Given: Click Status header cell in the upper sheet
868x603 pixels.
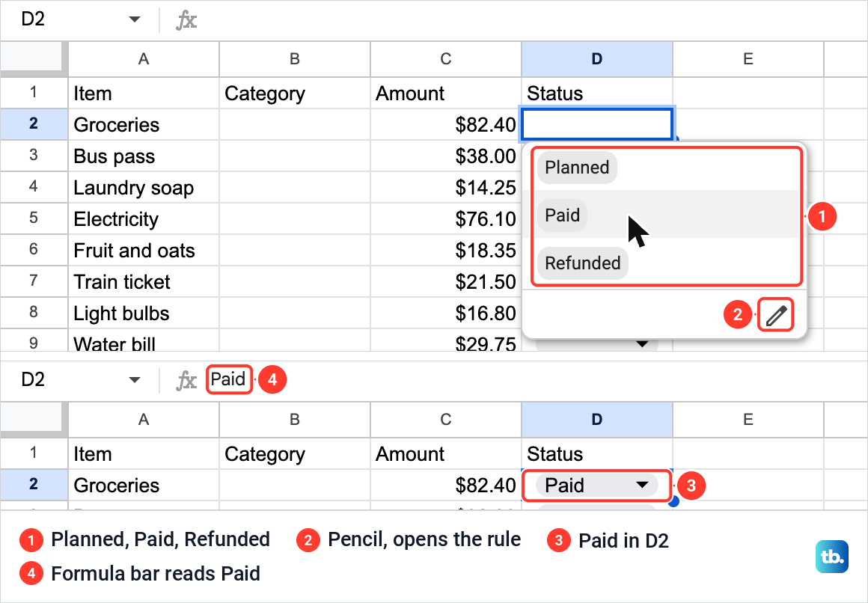Looking at the screenshot, I should [x=597, y=93].
